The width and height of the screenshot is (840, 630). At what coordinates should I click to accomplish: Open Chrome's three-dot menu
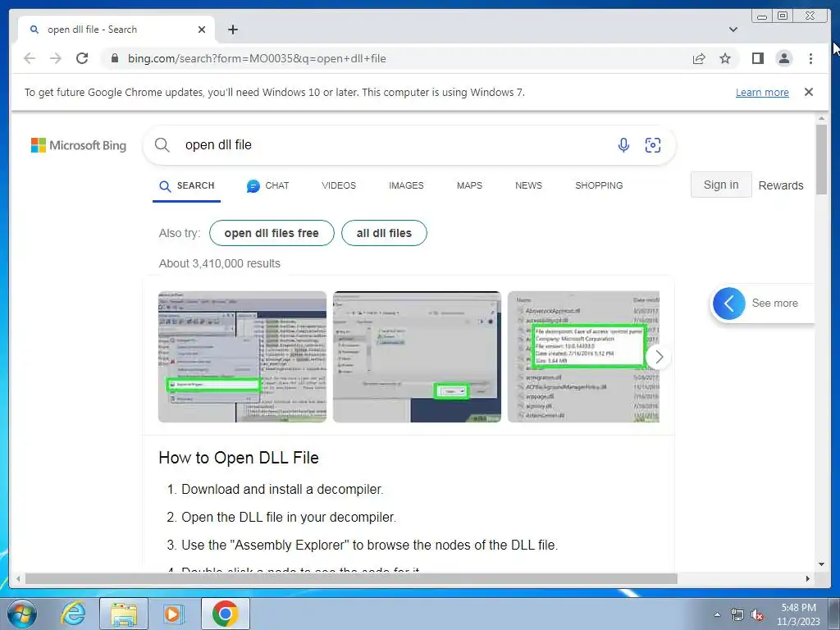click(x=810, y=58)
